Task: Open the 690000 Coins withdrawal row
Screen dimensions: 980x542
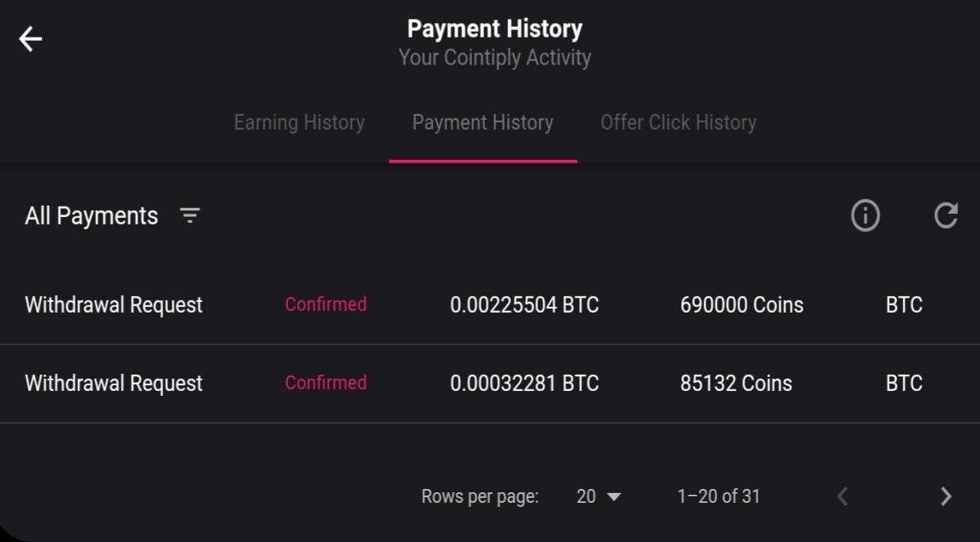Action: coord(490,305)
